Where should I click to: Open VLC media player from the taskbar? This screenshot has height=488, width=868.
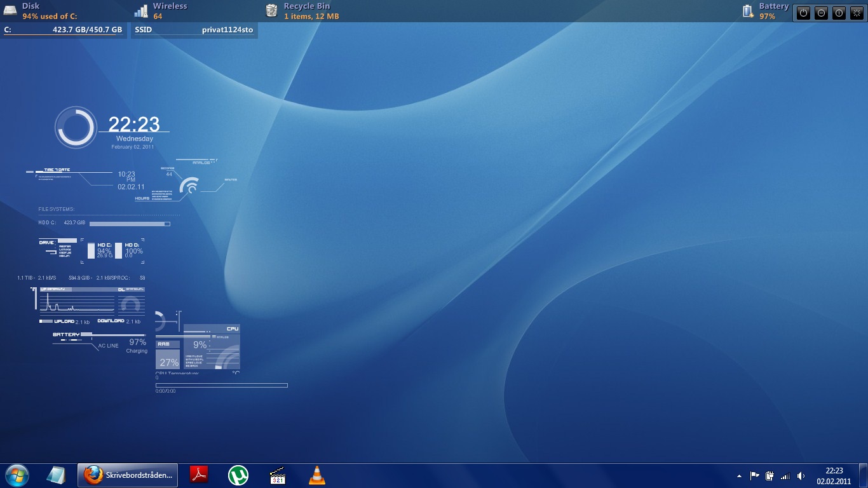[316, 475]
